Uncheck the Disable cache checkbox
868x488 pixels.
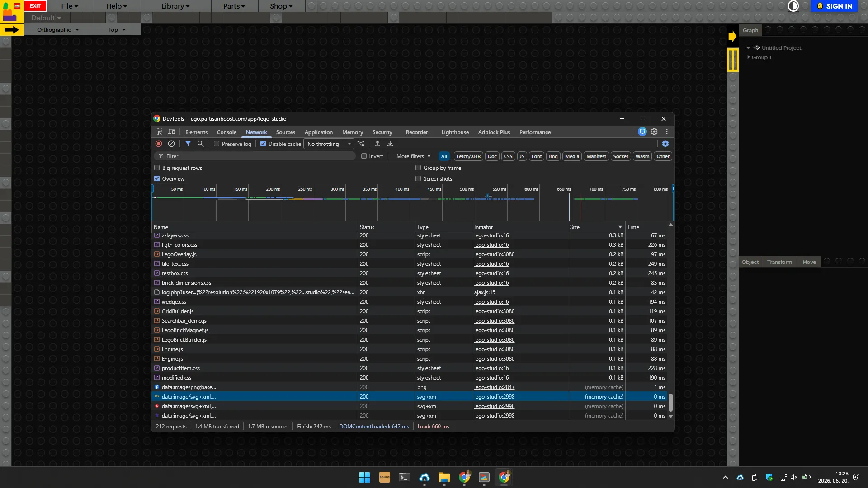coord(263,144)
